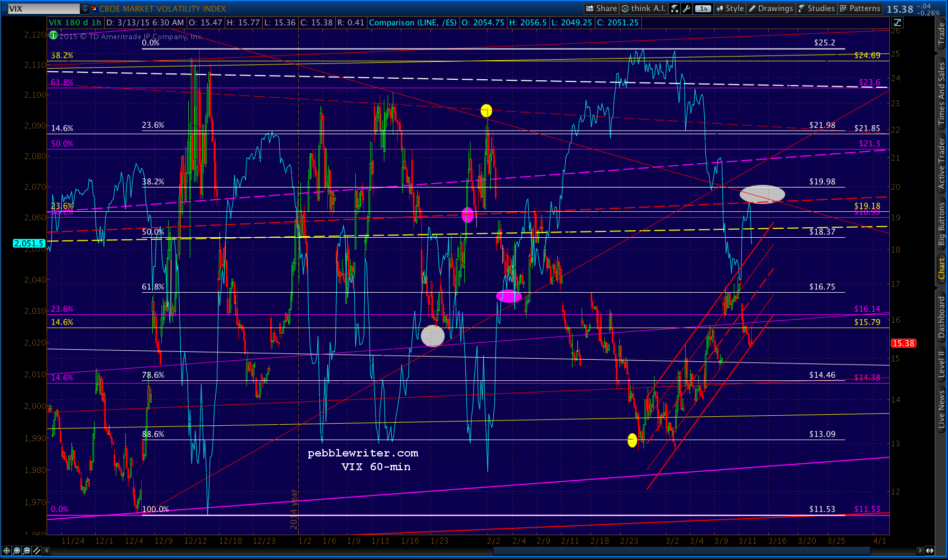Click the 78.6% retracement label

tap(153, 375)
